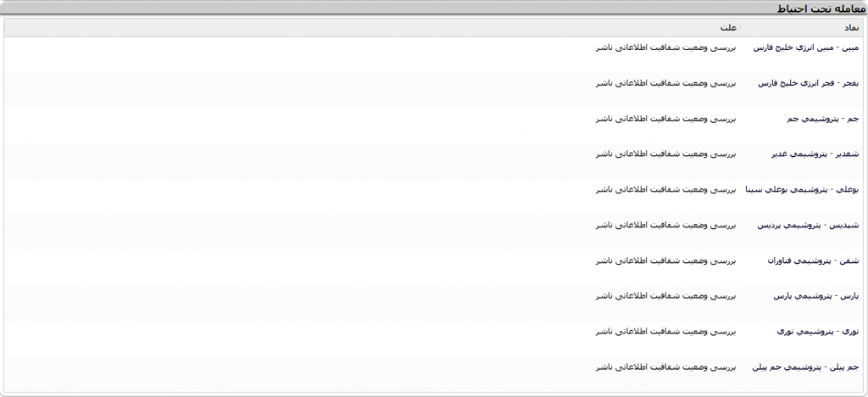This screenshot has width=868, height=397.
Task: Open the جم پیلن پتروشیمی جم پیلن symbol
Action: tap(805, 367)
